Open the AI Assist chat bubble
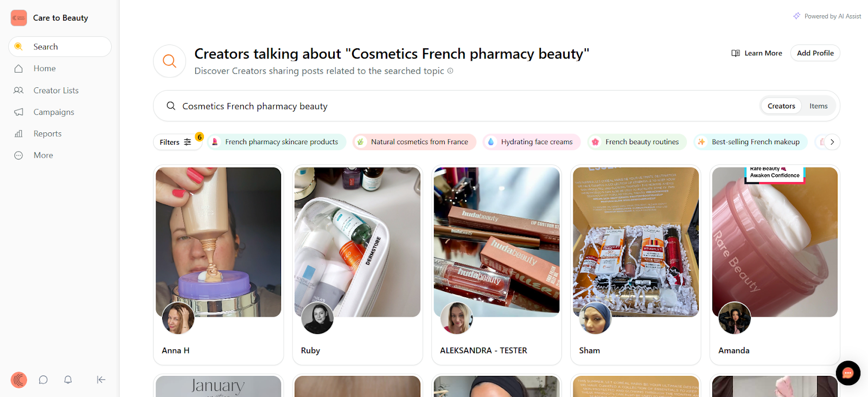 pos(847,373)
